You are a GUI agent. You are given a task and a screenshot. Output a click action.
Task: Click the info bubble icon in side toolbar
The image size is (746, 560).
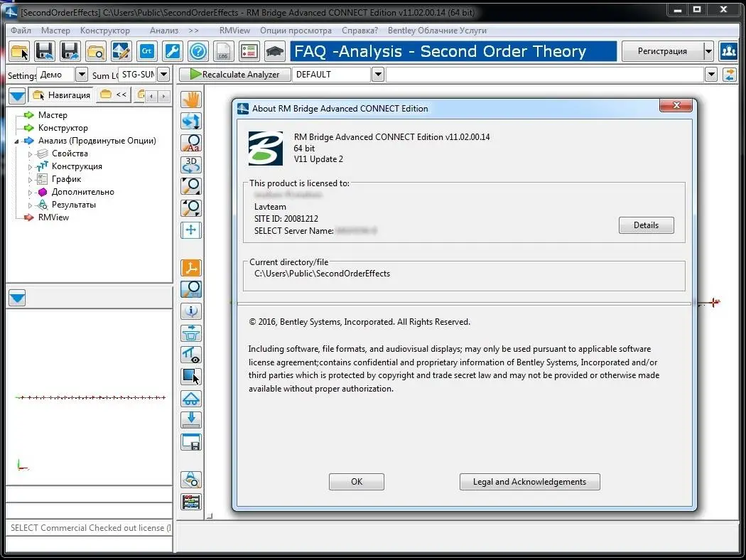[191, 311]
